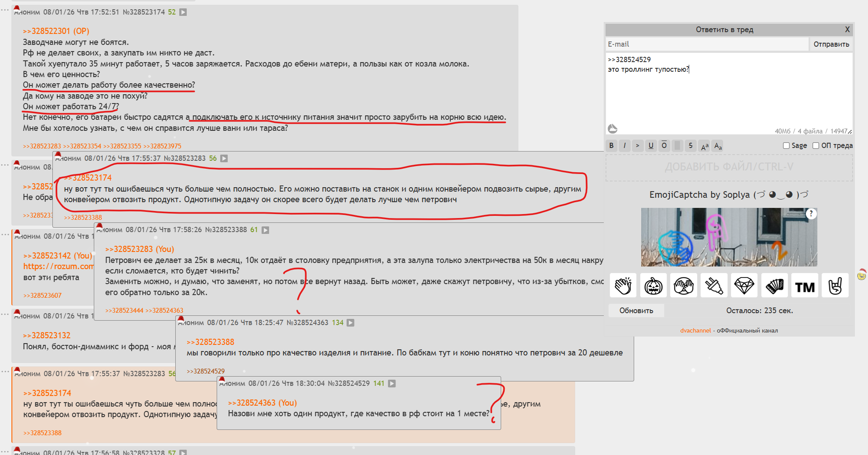Click the ДОБАВИТЬ ФАЙЛ/CTRL-V upload area
The height and width of the screenshot is (455, 868).
[x=729, y=167]
